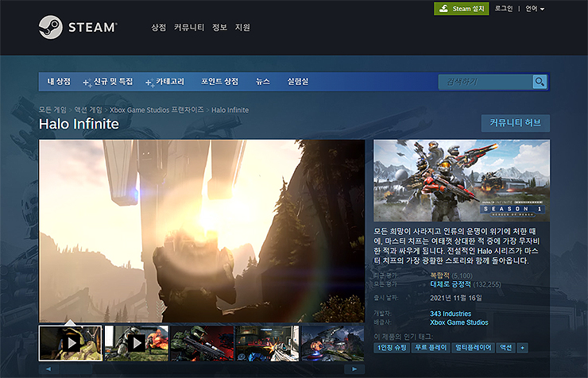The height and width of the screenshot is (378, 588).
Task: Open Halo Infinite breadcrumb link
Action: coord(230,110)
